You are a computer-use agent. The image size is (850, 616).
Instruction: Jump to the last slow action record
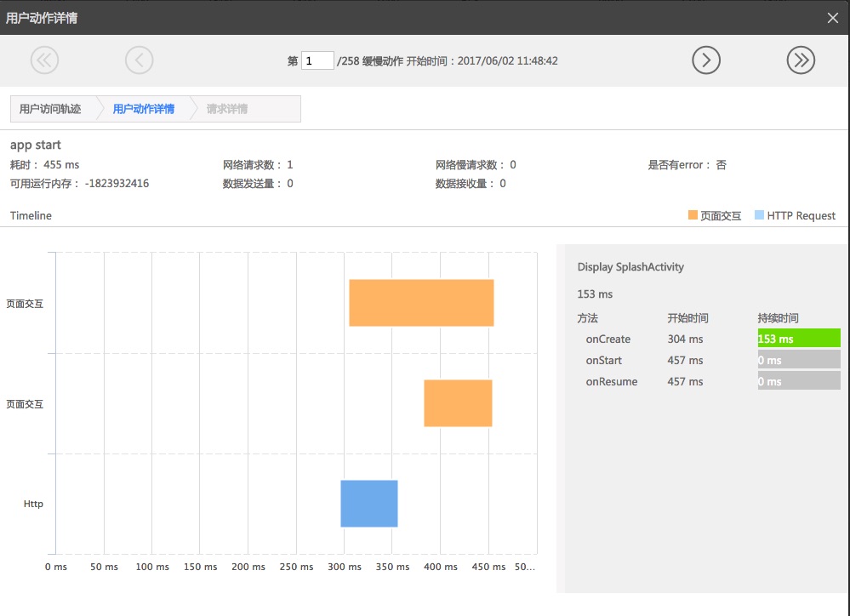(801, 60)
